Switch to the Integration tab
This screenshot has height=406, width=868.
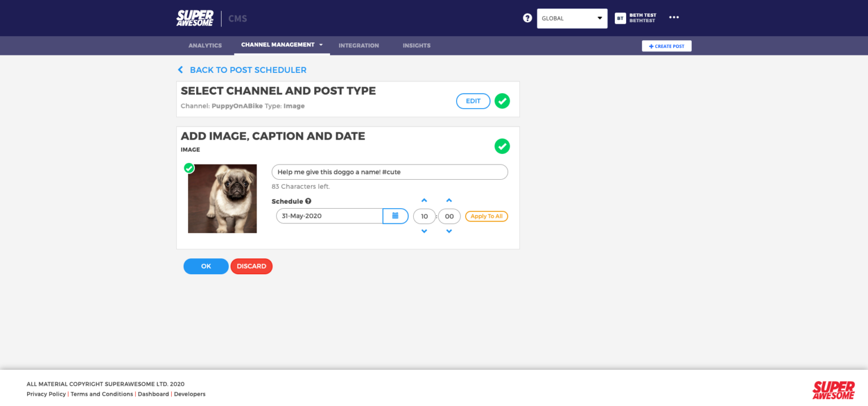coord(358,45)
